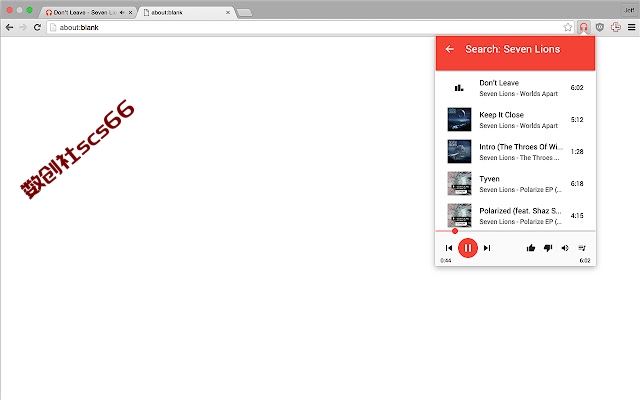Click the Search: Seven Lions header title

pyautogui.click(x=513, y=49)
